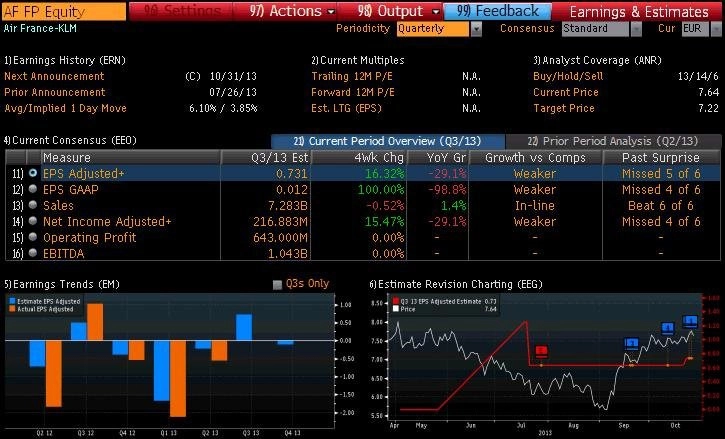Click the Measure column header
This screenshot has width=725, height=439.
pos(130,158)
